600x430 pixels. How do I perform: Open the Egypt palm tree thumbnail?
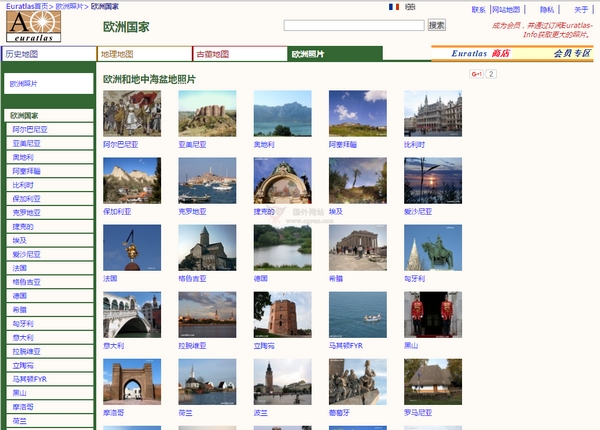pyautogui.click(x=358, y=181)
